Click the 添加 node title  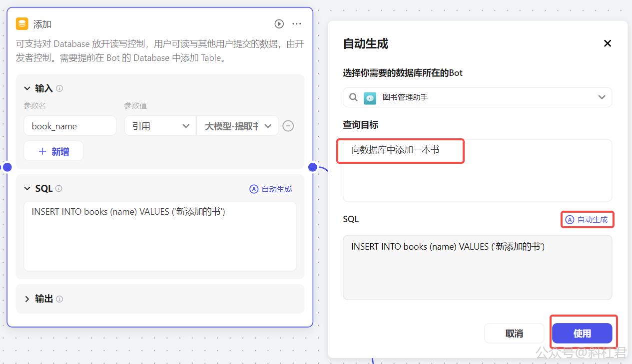pos(42,24)
